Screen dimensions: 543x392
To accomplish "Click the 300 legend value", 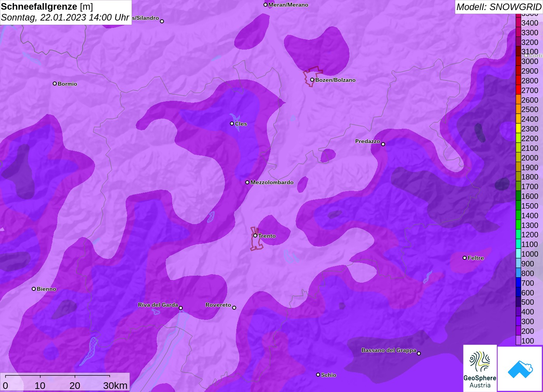I will 527,321.
